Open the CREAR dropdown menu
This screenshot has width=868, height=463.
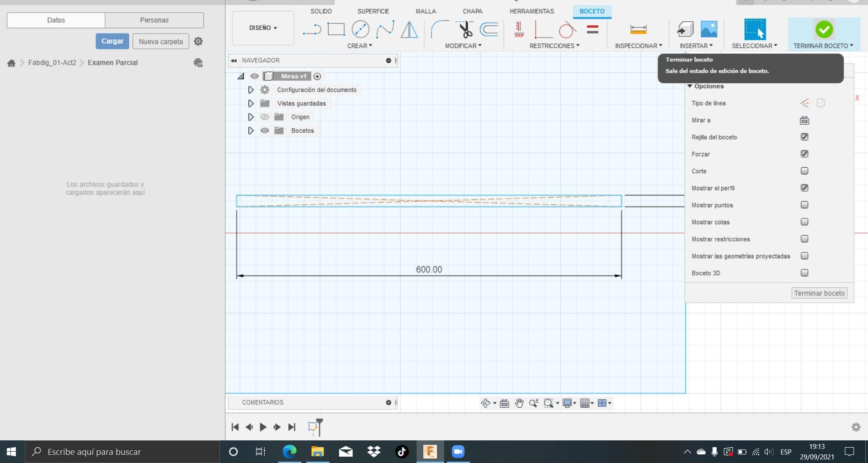pos(359,46)
